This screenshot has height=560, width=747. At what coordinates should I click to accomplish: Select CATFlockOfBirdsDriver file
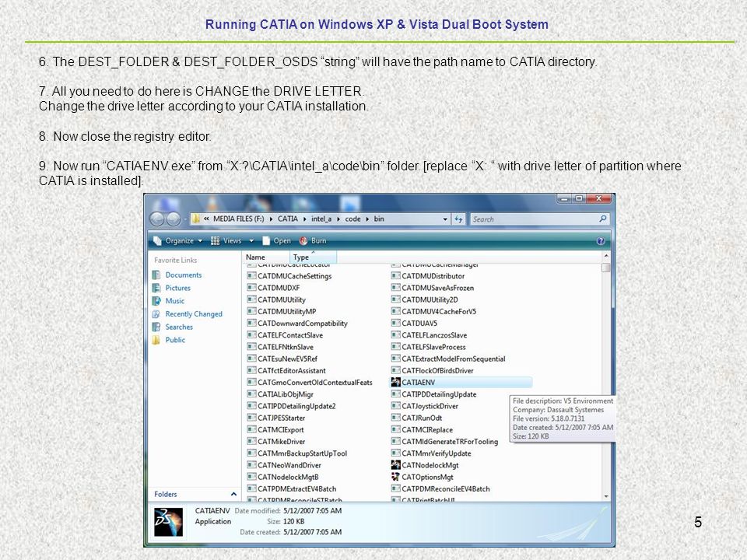coord(437,370)
